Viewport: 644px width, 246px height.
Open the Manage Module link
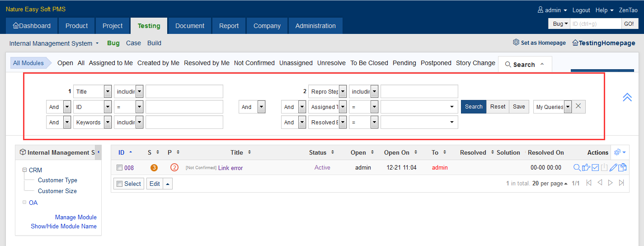75,218
